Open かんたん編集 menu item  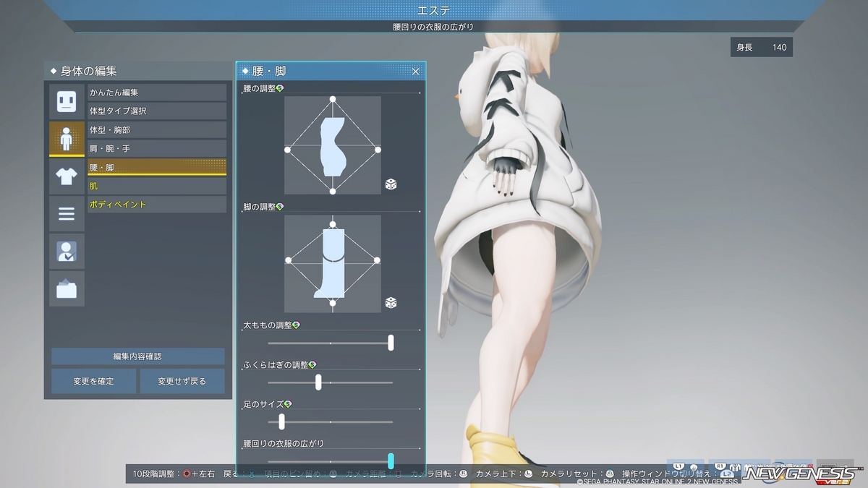coord(157,93)
